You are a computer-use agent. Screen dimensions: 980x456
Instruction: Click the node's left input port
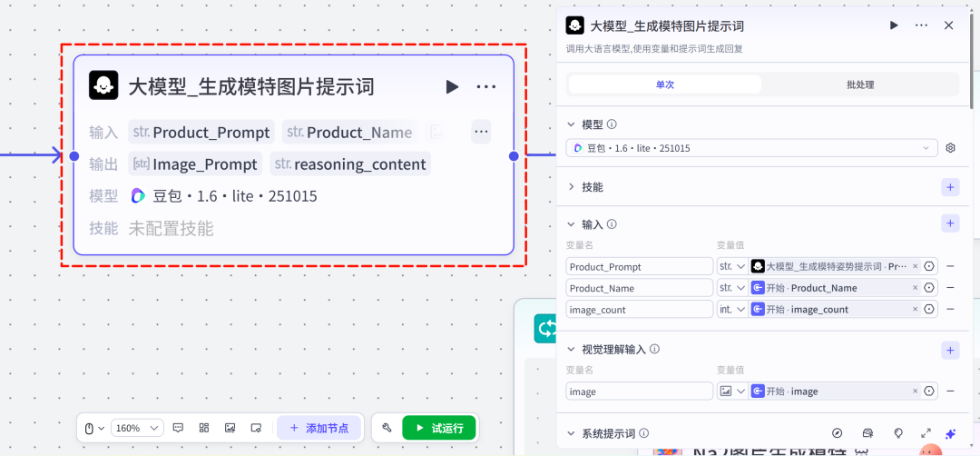pyautogui.click(x=73, y=155)
